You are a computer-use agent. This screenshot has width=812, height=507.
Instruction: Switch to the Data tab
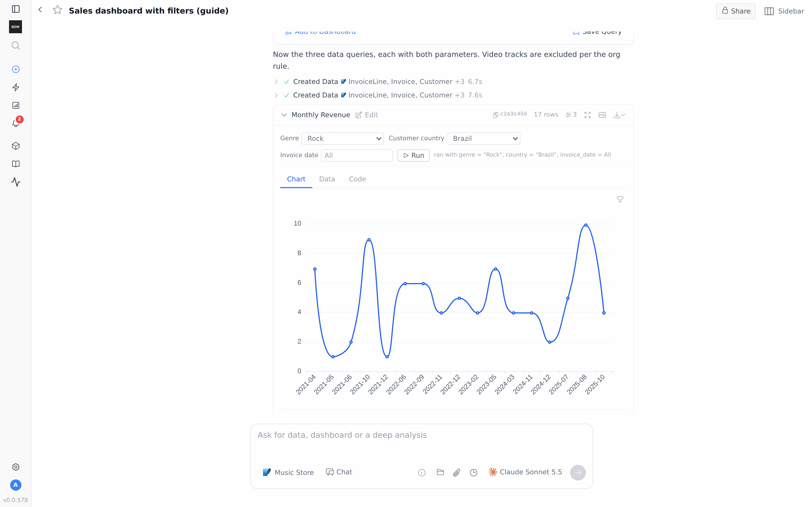tap(327, 179)
